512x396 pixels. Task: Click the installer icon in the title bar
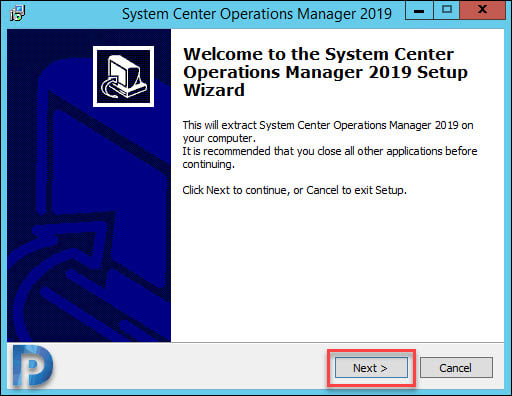(x=17, y=13)
